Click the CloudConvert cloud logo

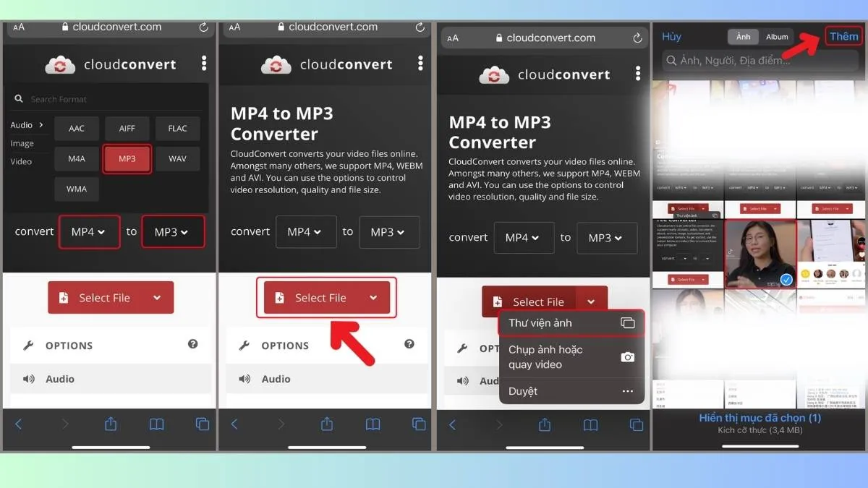click(x=61, y=64)
